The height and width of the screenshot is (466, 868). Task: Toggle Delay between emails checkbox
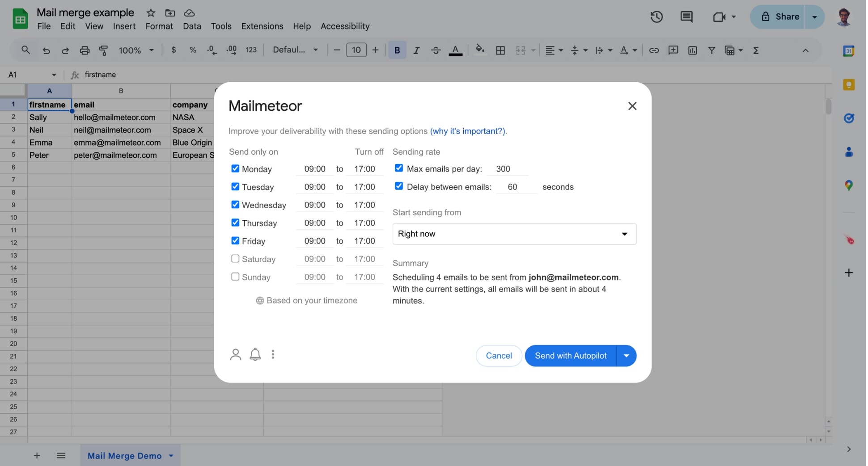[x=399, y=186]
